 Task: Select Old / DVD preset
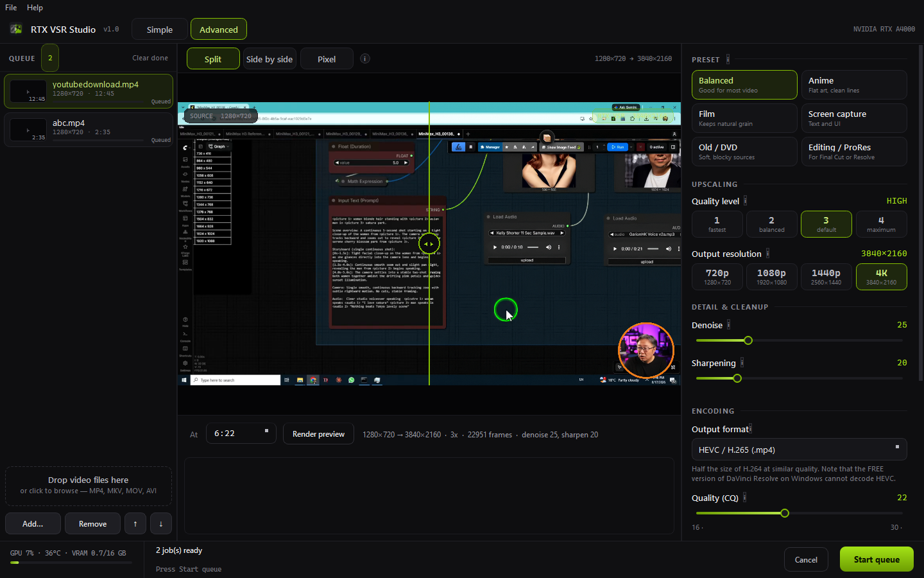pyautogui.click(x=744, y=152)
